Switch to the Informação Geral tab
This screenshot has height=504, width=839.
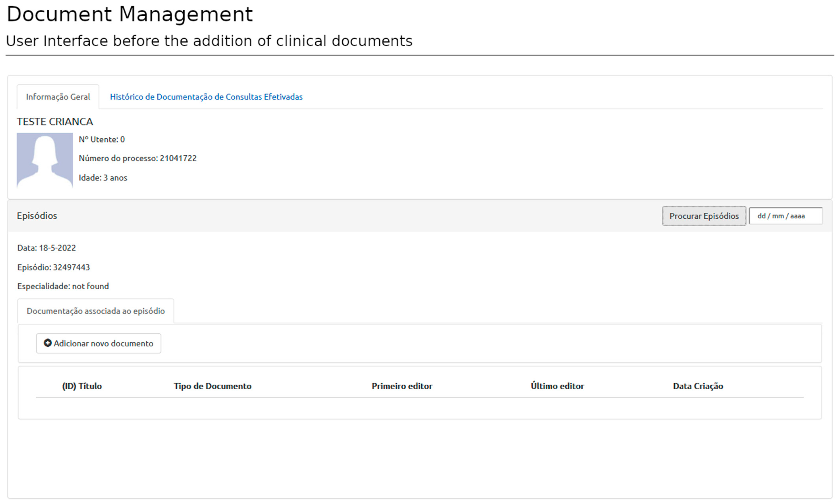[58, 97]
